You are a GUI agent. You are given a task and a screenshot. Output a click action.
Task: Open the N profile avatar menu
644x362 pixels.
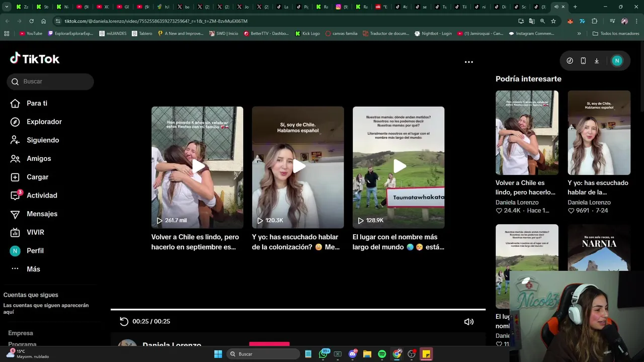pyautogui.click(x=617, y=61)
